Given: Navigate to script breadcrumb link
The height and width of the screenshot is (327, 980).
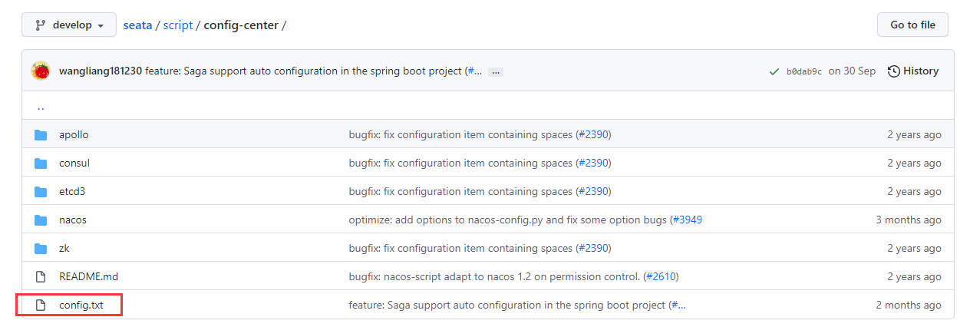Looking at the screenshot, I should tap(178, 25).
